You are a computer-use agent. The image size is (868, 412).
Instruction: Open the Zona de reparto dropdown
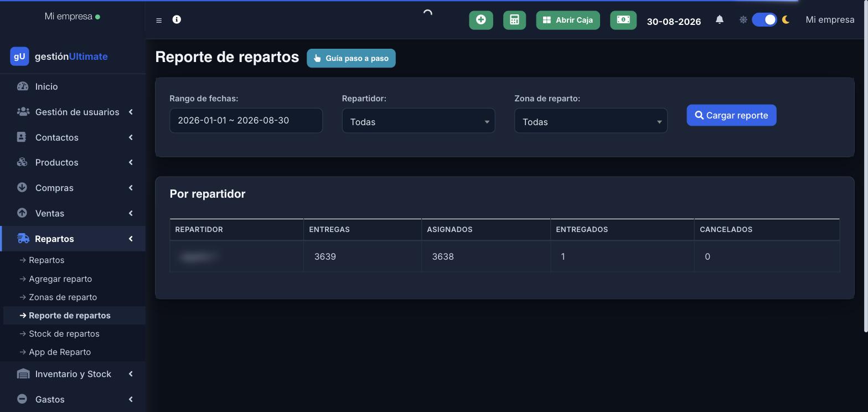pos(591,121)
